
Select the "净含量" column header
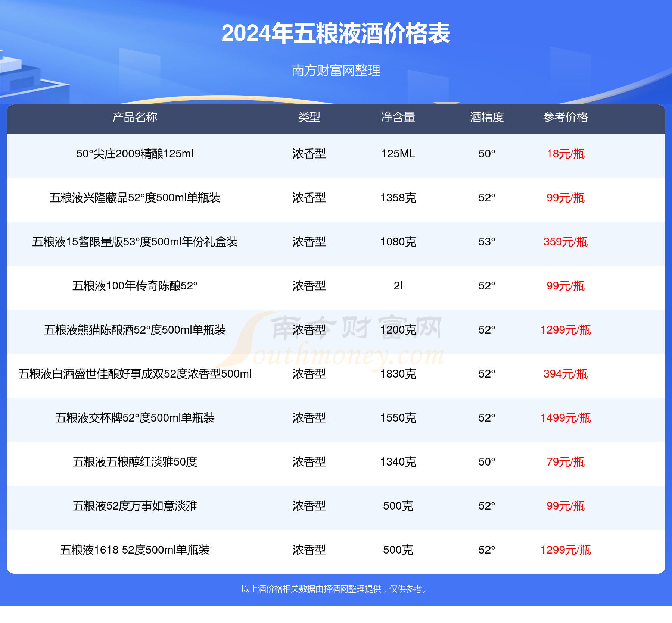pyautogui.click(x=398, y=117)
